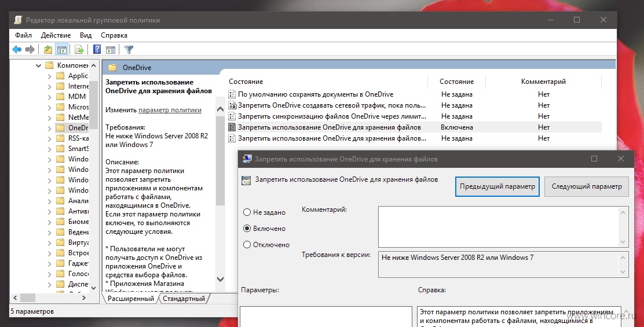This screenshot has height=327, width=644.
Task: Expand the Антиви tree node chevron
Action: [x=49, y=211]
